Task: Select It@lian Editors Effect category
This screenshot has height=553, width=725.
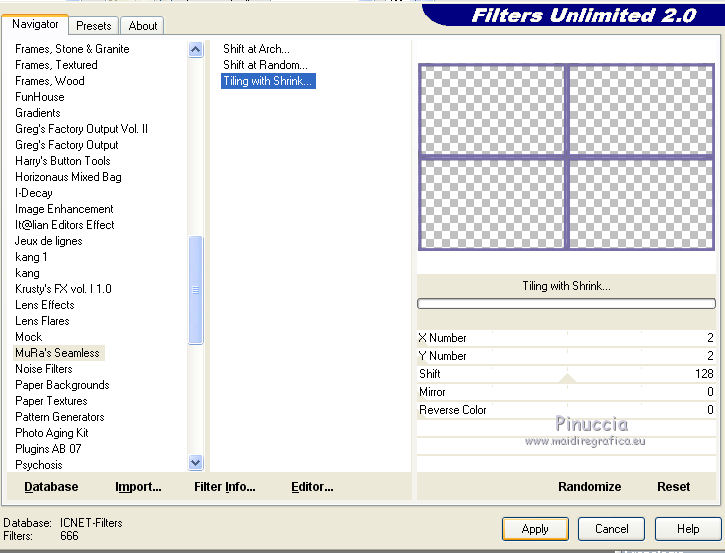Action: tap(65, 225)
